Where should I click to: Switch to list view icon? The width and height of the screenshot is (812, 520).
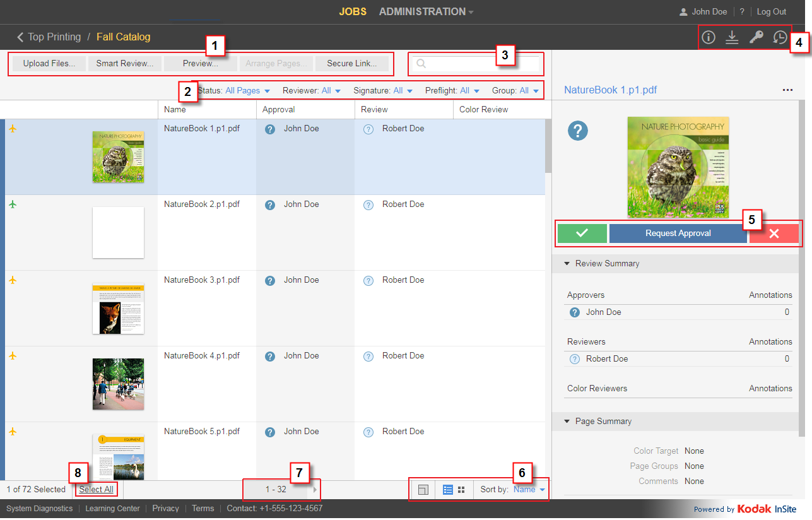coord(448,490)
